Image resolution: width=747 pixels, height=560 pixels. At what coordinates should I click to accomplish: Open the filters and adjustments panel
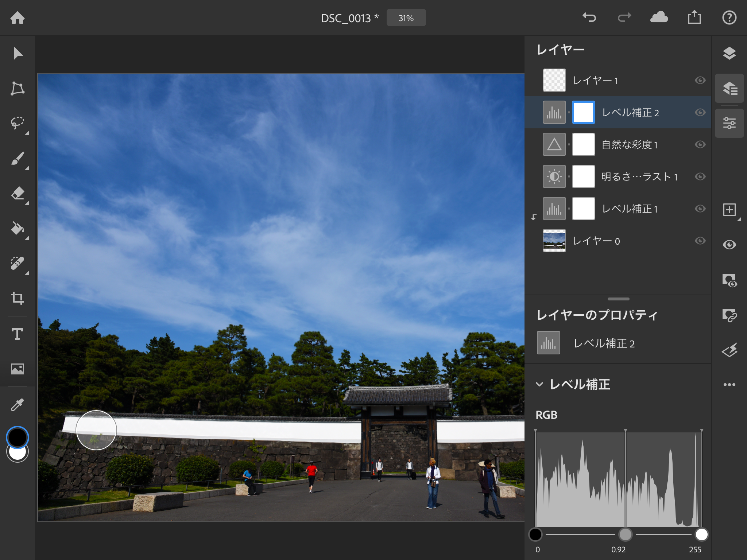click(x=729, y=123)
